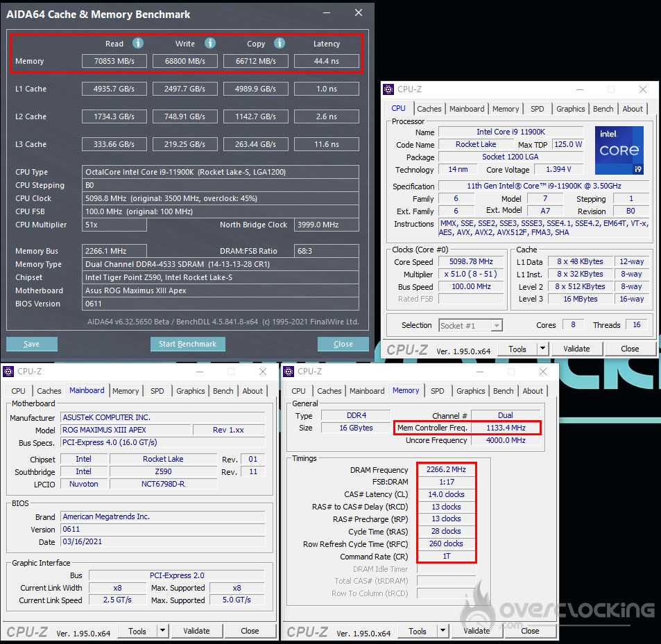Screen dimensions: 661x644
Task: Click the Mem Controller Freq. value 1133.4 MHz
Action: click(x=506, y=428)
